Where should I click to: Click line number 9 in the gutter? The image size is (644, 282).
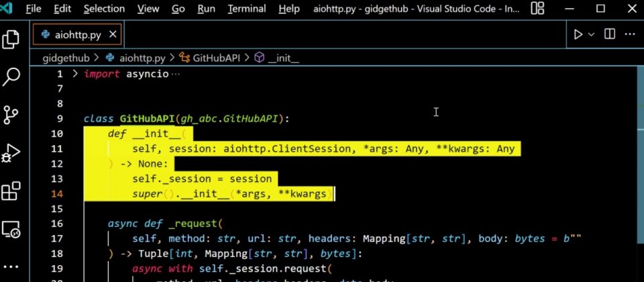(60, 119)
